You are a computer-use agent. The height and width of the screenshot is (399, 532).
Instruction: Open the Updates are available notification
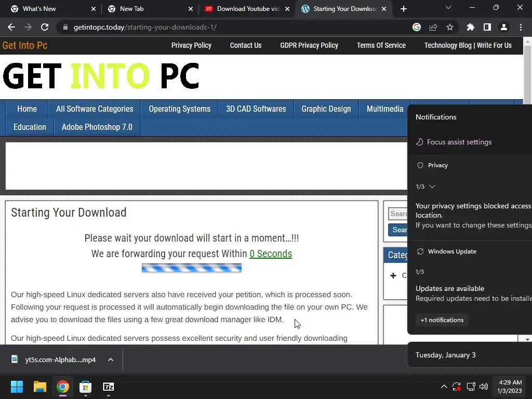[473, 293]
